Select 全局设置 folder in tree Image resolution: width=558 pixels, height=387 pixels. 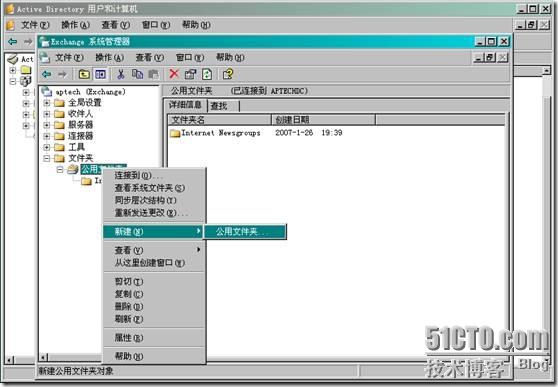pyautogui.click(x=85, y=103)
